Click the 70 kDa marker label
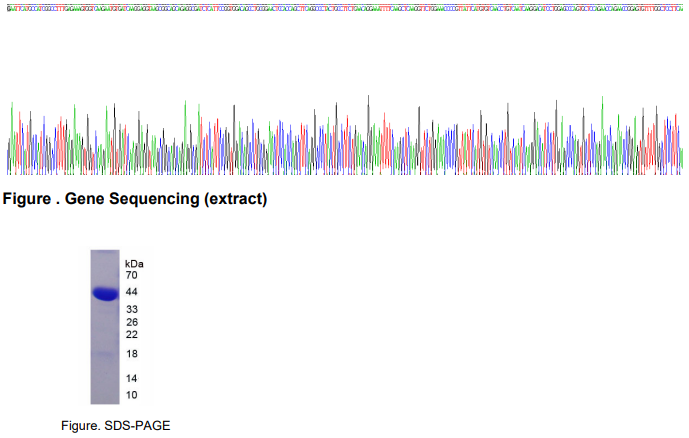This screenshot has width=689, height=438. pyautogui.click(x=131, y=275)
